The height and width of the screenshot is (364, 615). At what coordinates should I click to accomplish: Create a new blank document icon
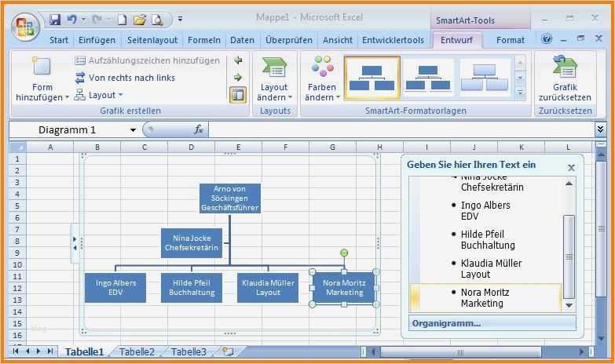pyautogui.click(x=123, y=19)
